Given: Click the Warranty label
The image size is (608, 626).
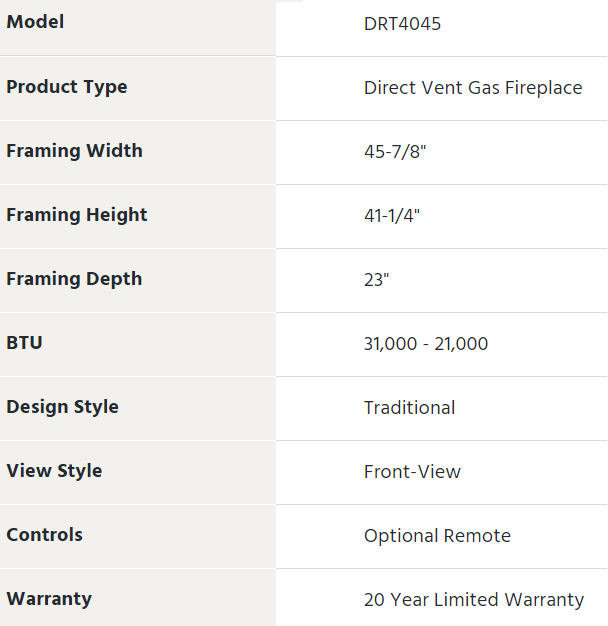Looking at the screenshot, I should coord(49,599).
